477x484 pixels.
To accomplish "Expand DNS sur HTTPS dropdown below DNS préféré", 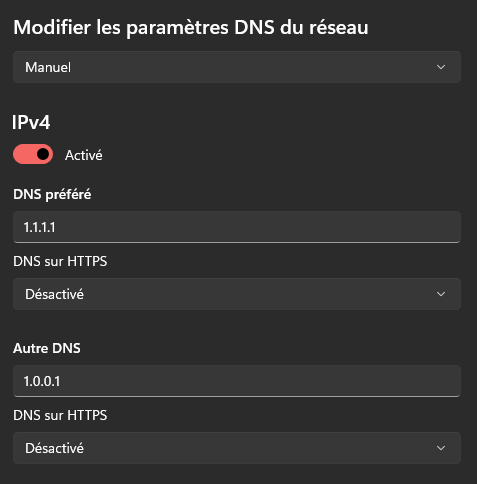I will click(237, 294).
